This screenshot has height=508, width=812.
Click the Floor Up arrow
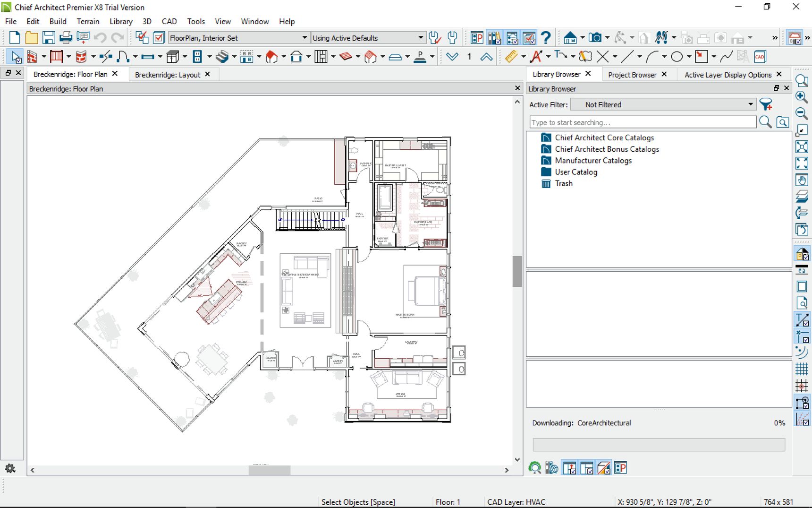coord(486,57)
